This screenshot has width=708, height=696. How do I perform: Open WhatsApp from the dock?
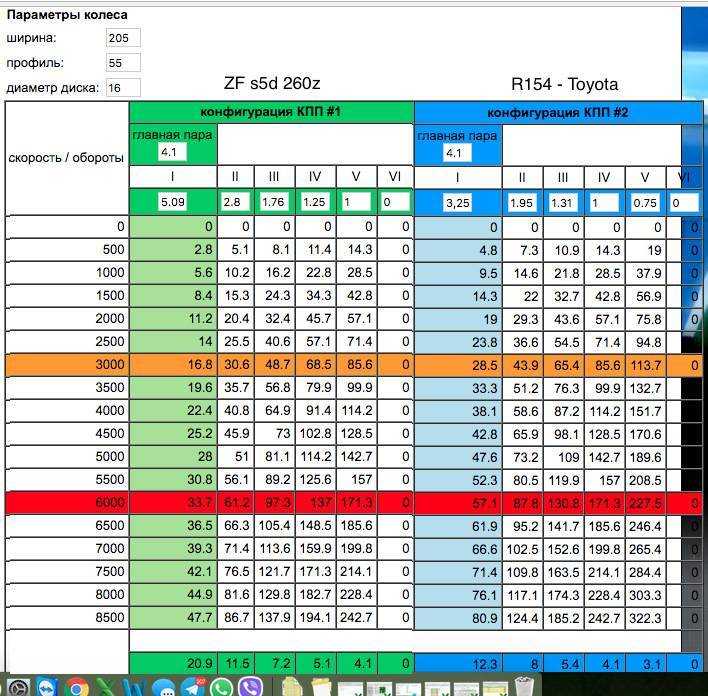pyautogui.click(x=221, y=687)
